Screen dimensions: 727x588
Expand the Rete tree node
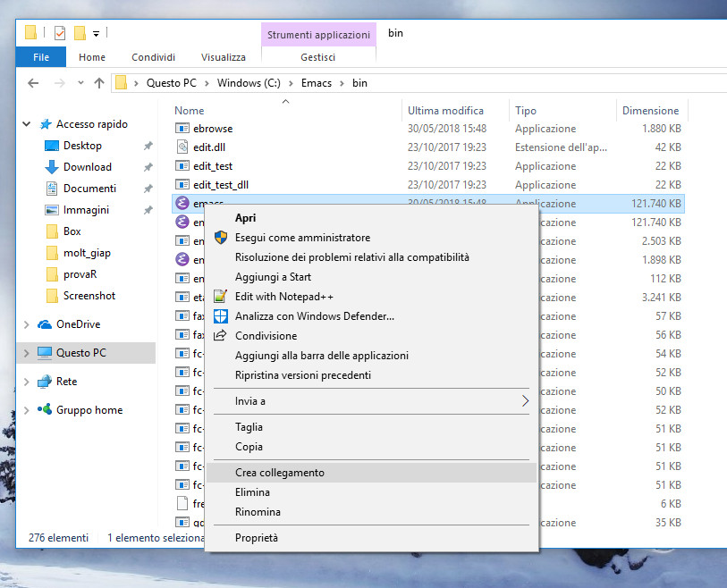tap(27, 382)
